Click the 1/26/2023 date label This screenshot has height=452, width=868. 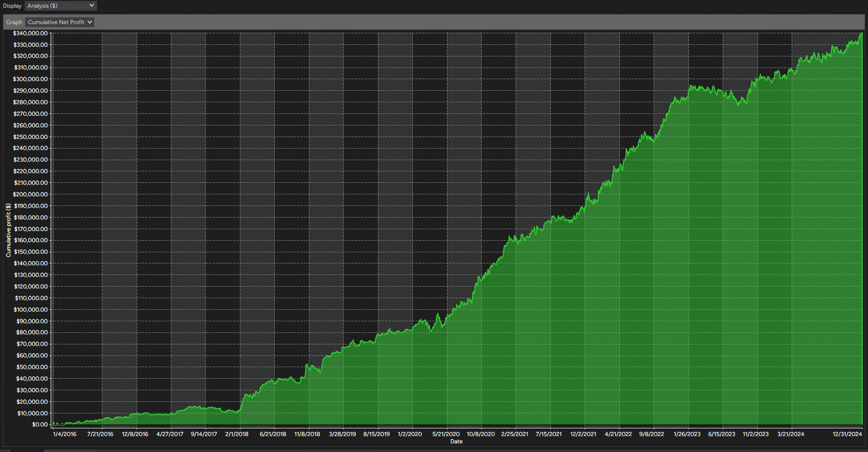tap(687, 434)
